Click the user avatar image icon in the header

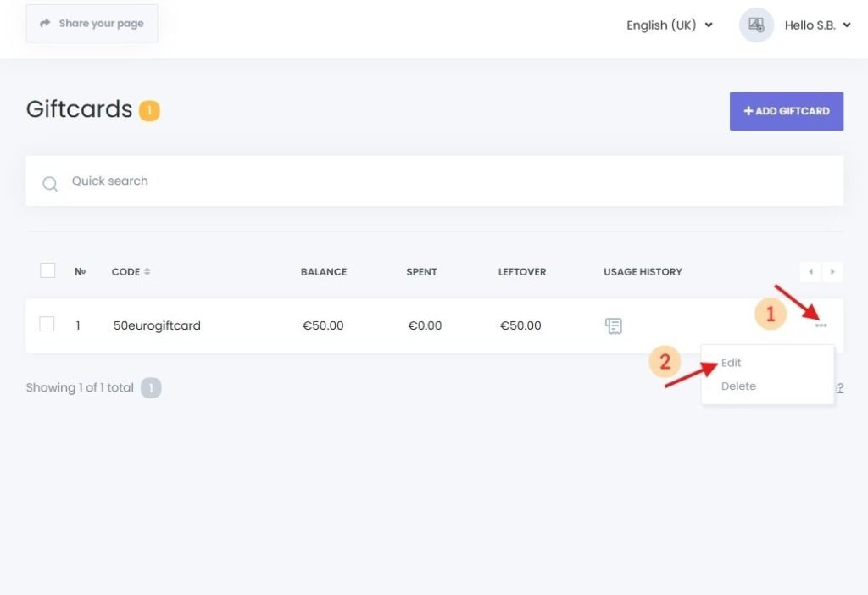(x=755, y=25)
